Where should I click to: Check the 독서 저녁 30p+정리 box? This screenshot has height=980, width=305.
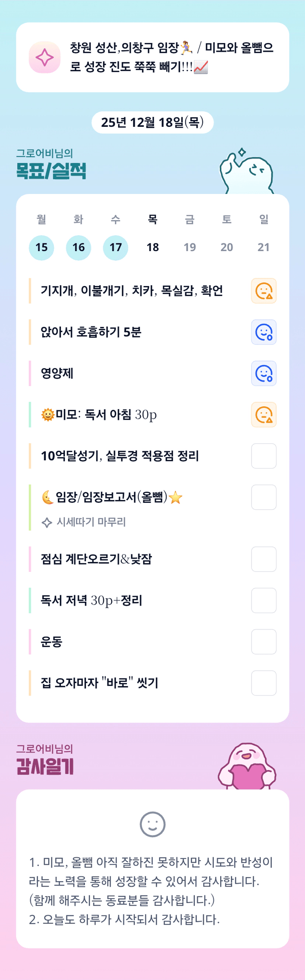263,600
